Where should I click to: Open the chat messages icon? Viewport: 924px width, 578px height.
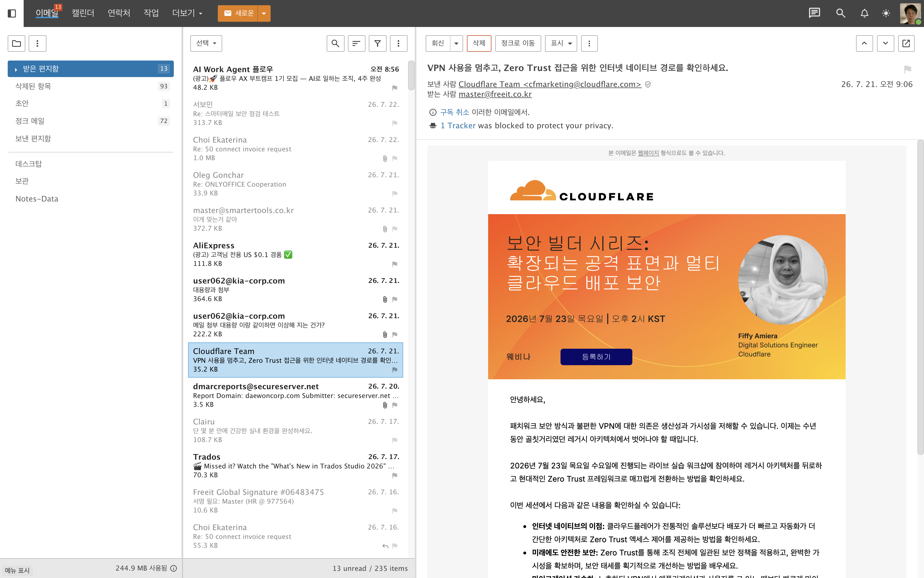[x=814, y=13]
